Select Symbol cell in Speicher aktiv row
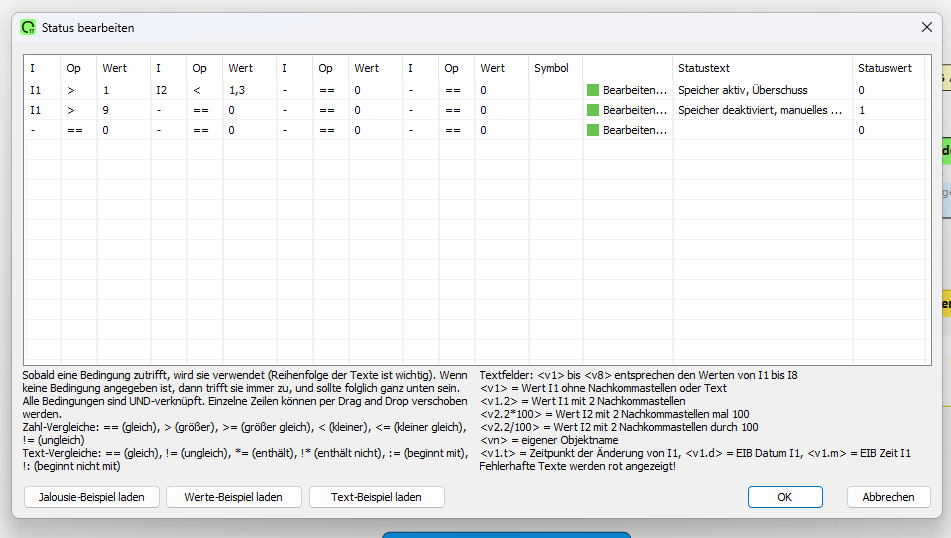 click(x=555, y=90)
